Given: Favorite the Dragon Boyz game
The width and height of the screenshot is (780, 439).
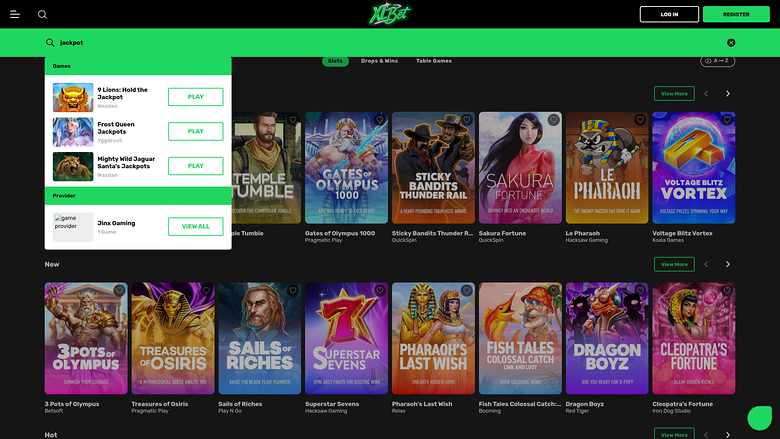Looking at the screenshot, I should (640, 290).
